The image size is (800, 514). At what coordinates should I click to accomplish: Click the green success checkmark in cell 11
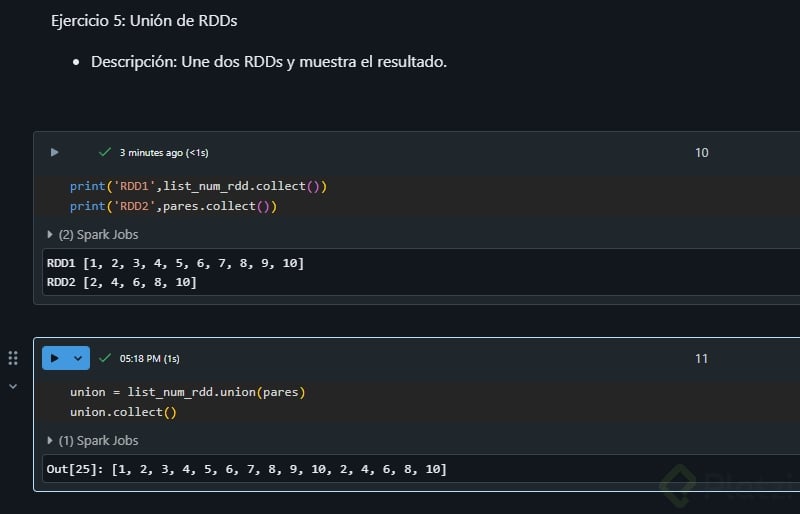[x=105, y=358]
